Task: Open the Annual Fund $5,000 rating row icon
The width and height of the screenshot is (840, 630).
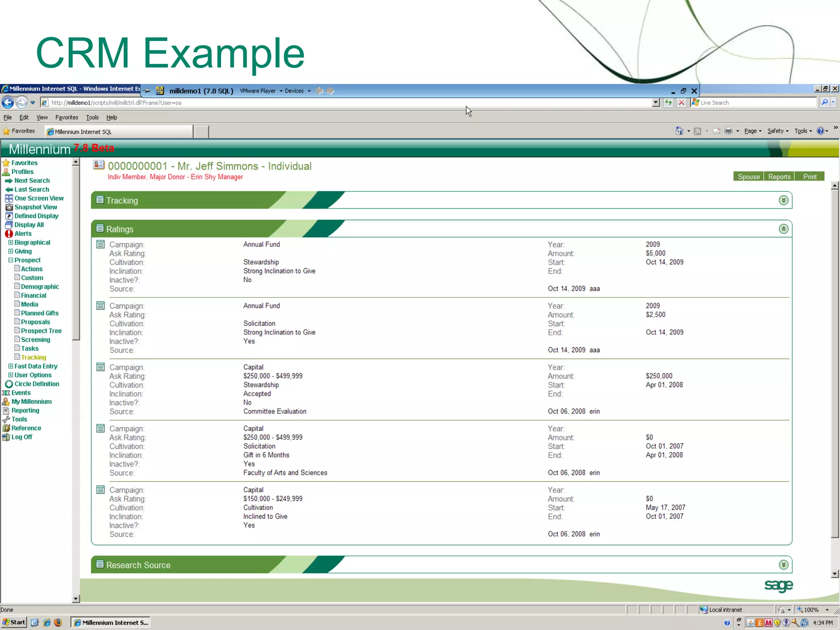Action: (x=100, y=244)
